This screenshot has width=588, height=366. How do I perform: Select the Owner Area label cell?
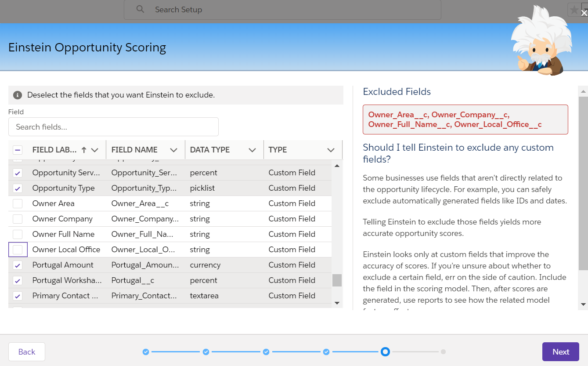click(x=54, y=203)
